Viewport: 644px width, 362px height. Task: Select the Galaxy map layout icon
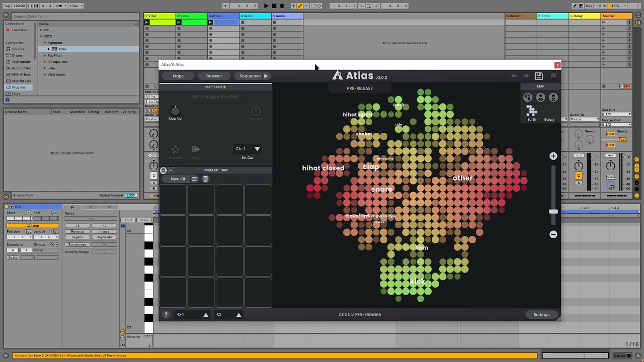549,111
